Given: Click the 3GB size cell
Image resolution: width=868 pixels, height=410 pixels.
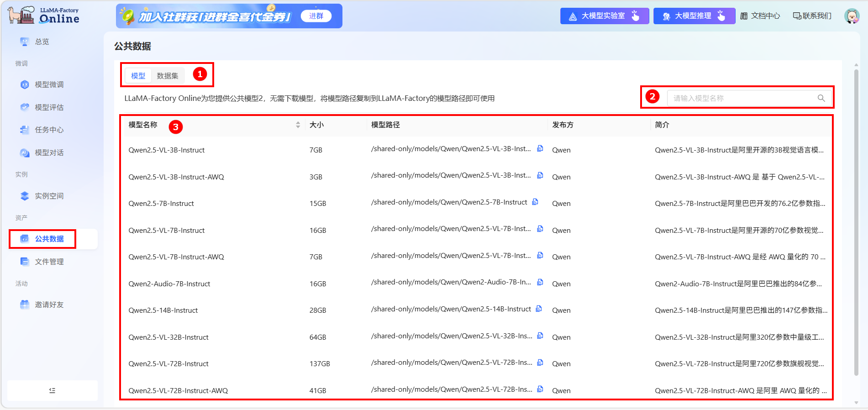Looking at the screenshot, I should pos(316,177).
